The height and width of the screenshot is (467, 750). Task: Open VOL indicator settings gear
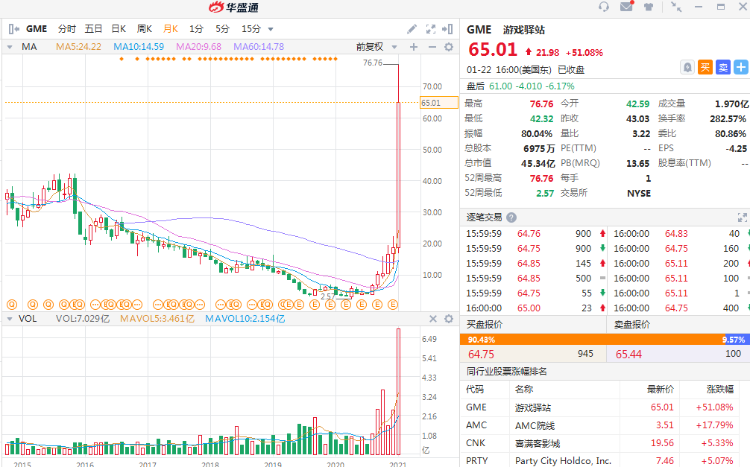449,319
